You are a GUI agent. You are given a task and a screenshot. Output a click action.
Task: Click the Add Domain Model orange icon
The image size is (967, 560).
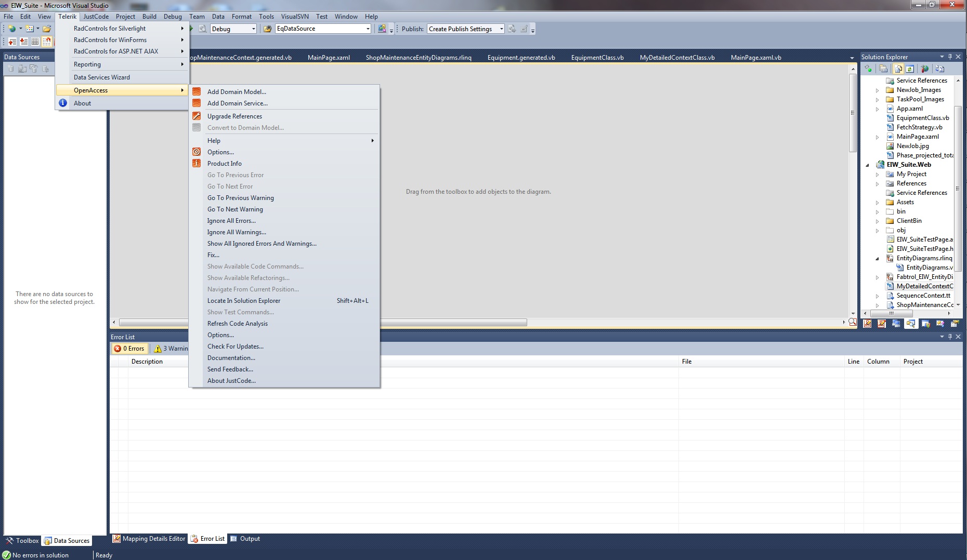tap(197, 92)
